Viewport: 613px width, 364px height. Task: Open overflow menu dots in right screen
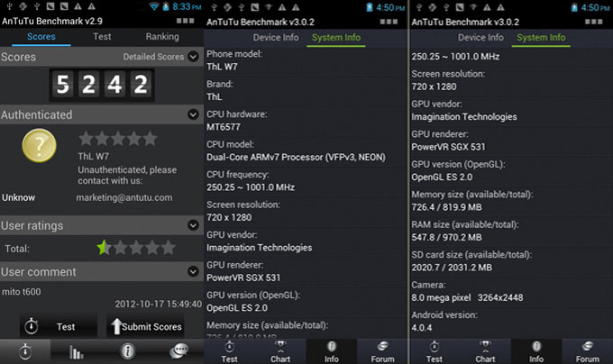(594, 22)
